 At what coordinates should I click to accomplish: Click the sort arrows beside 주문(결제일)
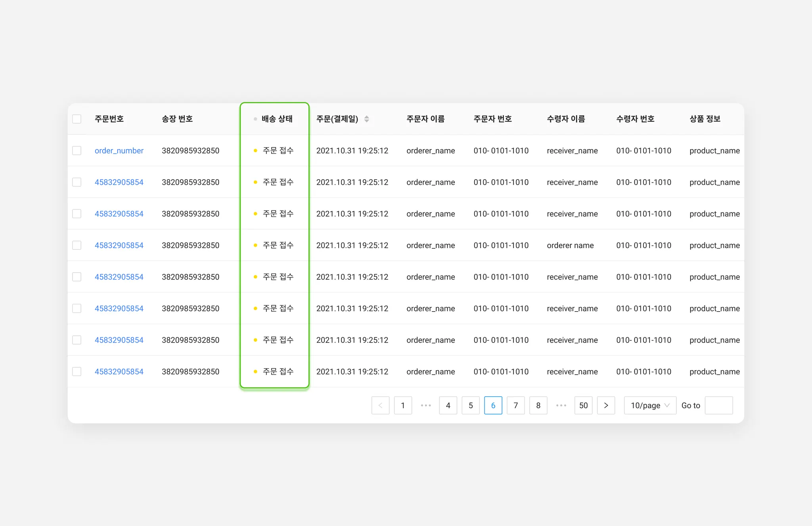pos(366,119)
